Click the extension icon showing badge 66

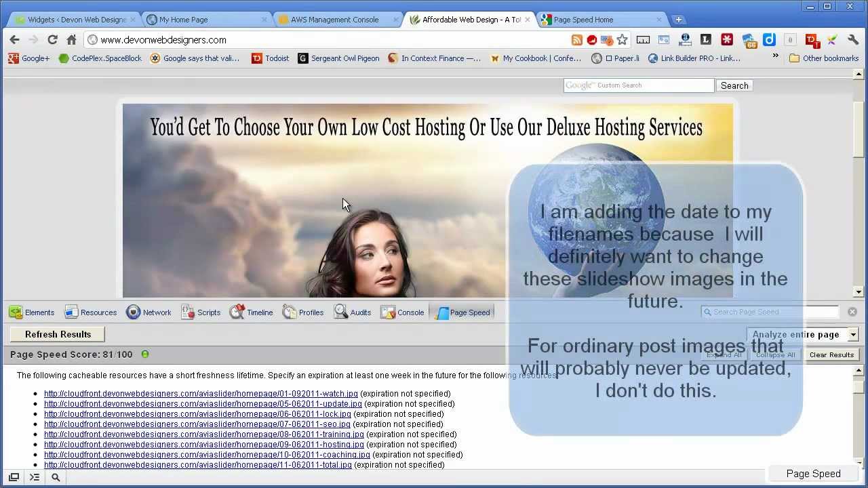click(749, 41)
